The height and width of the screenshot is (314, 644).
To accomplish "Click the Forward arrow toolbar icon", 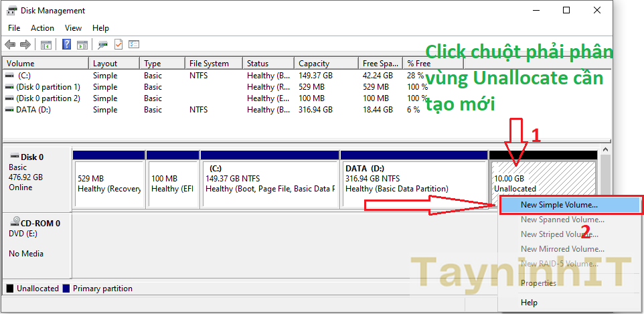I will tap(25, 45).
